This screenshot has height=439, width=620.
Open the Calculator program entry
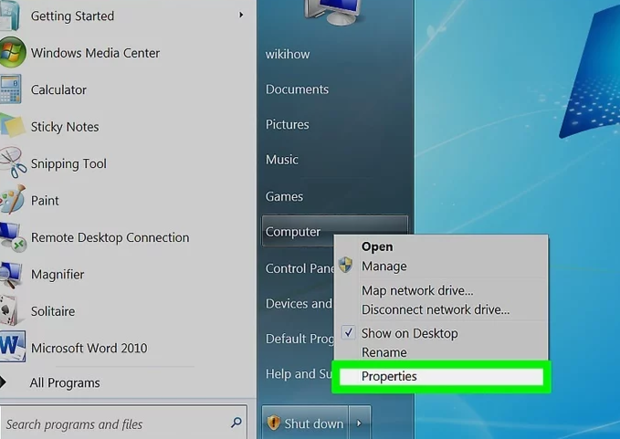pyautogui.click(x=59, y=90)
